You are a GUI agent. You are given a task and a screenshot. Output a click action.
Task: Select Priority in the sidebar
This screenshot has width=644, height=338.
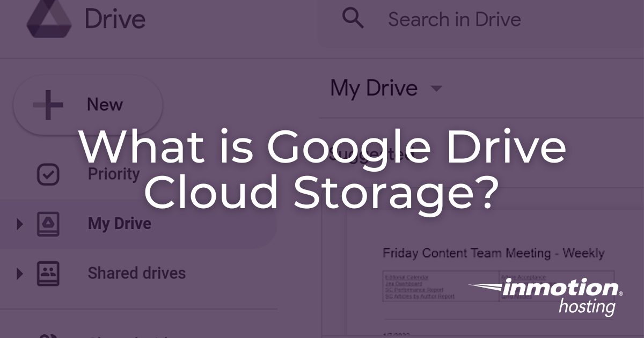(113, 174)
